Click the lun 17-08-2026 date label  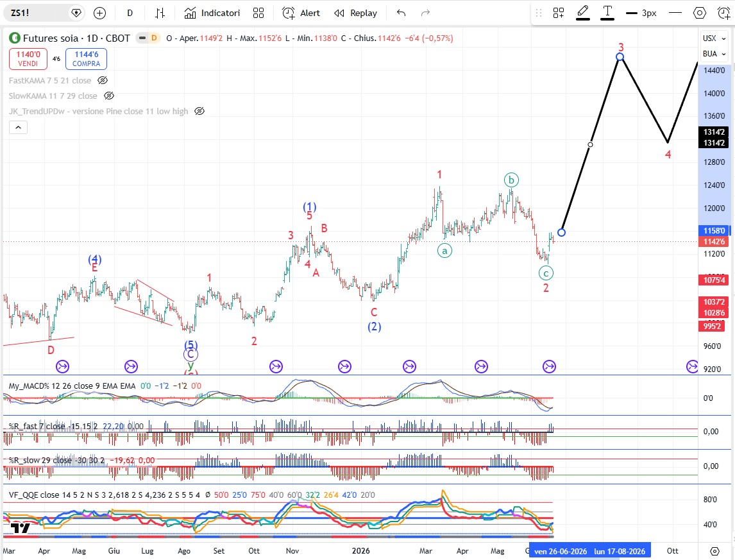coord(620,551)
